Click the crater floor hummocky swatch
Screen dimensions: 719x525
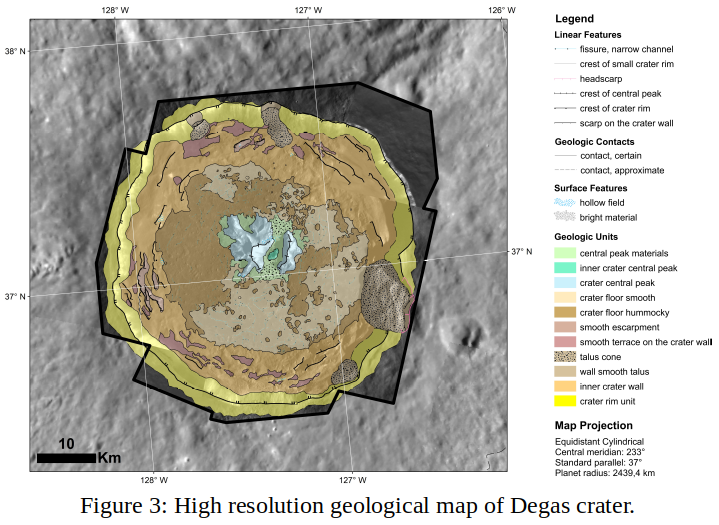[x=565, y=312]
